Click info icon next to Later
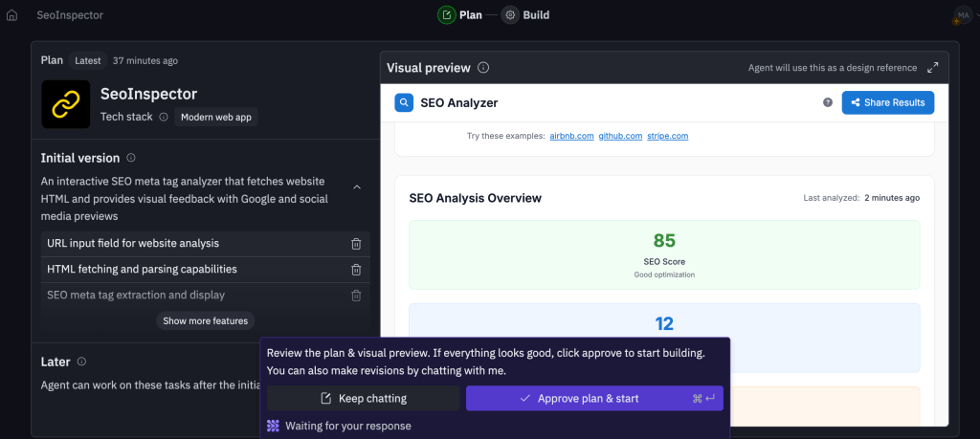Image resolution: width=980 pixels, height=439 pixels. [x=81, y=362]
